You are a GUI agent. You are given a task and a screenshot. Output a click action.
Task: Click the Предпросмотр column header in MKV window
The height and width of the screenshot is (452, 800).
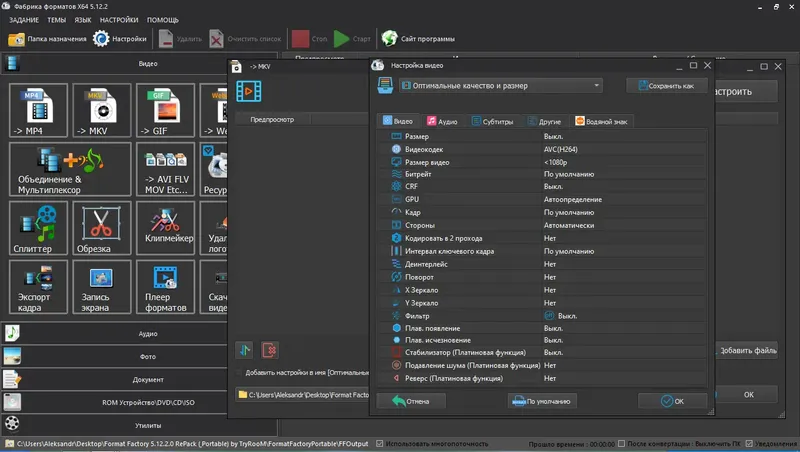pos(272,119)
